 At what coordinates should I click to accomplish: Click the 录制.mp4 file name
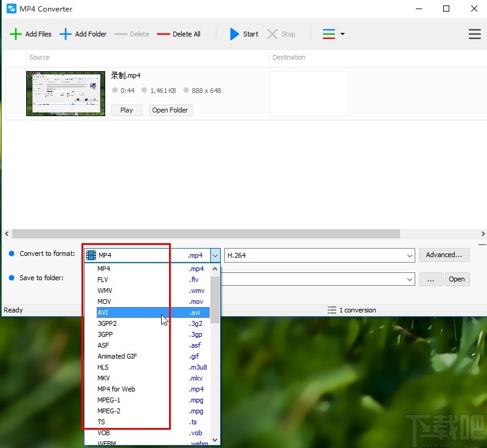pos(126,75)
